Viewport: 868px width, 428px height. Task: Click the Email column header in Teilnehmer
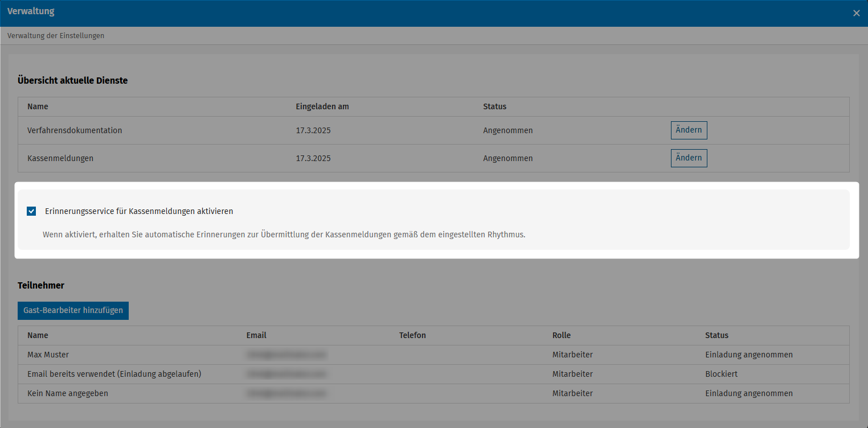pos(256,335)
